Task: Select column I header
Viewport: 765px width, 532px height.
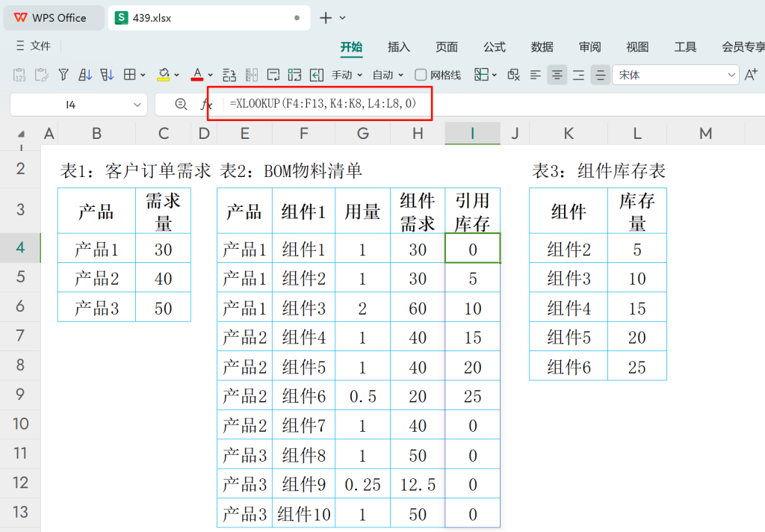Action: point(472,133)
